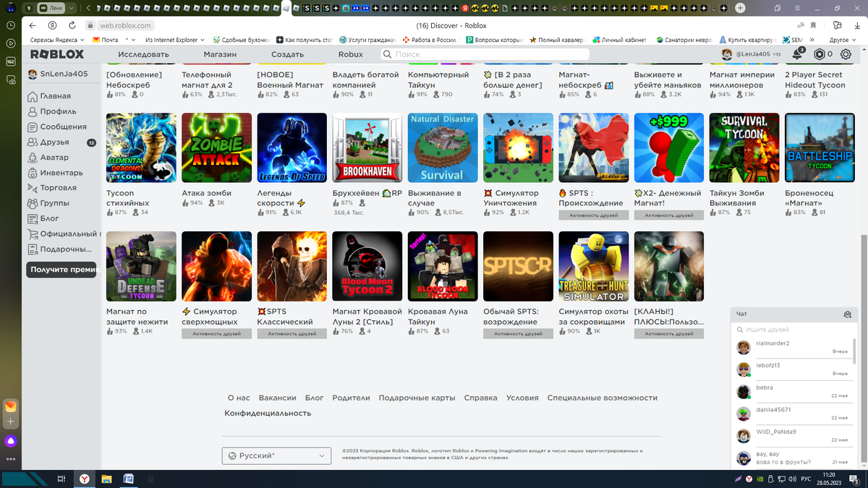Open File Explorer from the taskbar

pos(106,479)
